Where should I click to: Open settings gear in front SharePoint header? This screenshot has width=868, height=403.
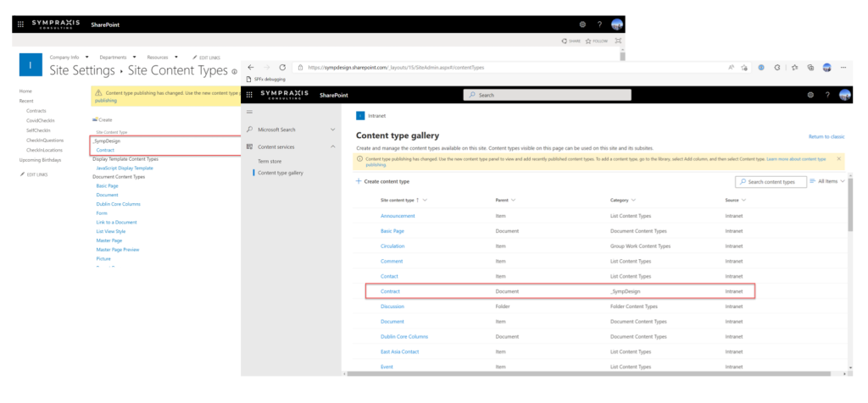click(x=810, y=95)
